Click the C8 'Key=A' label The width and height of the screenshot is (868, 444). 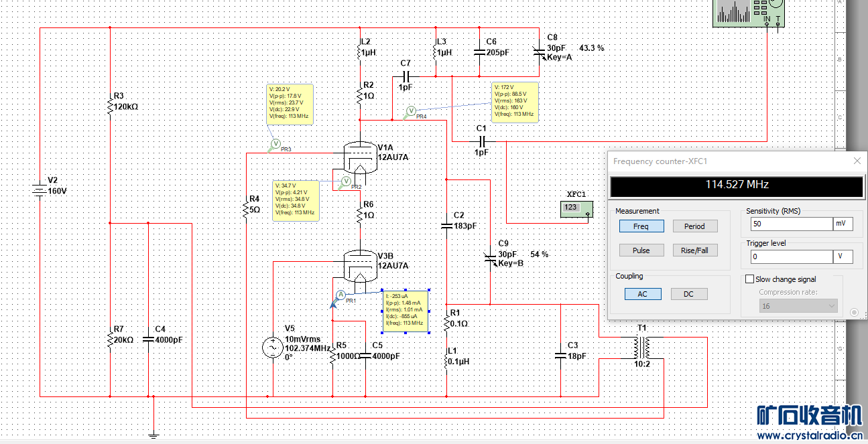[x=560, y=58]
